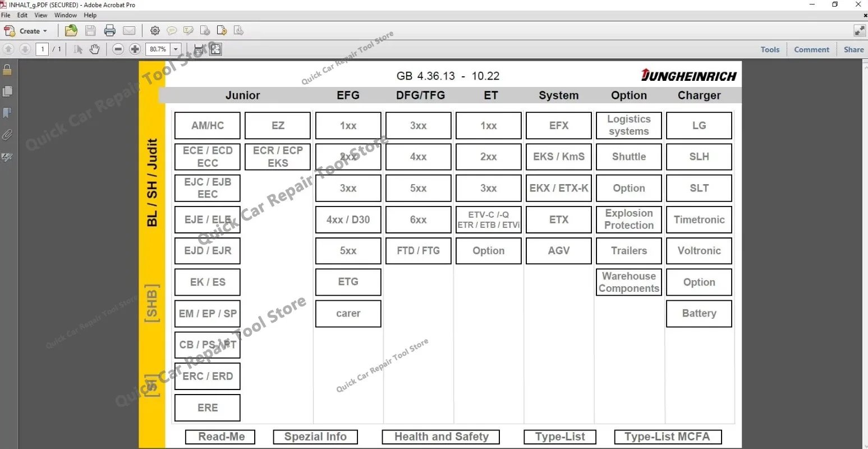This screenshot has width=868, height=449.
Task: Click the Type-List link
Action: tap(560, 437)
